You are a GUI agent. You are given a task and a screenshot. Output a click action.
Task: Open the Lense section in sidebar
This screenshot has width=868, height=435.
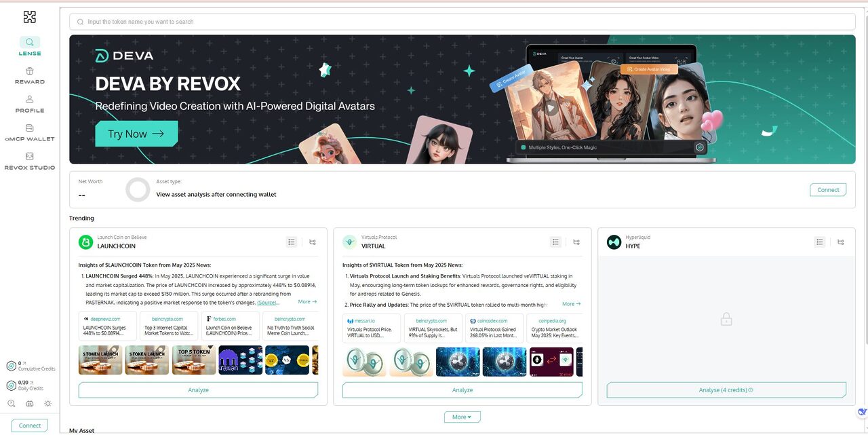click(x=29, y=46)
